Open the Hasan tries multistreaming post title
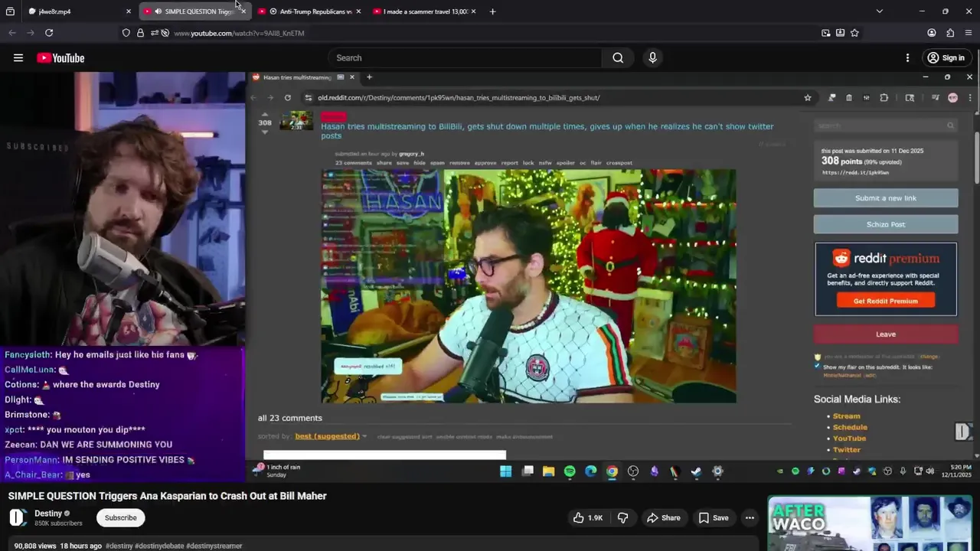Image resolution: width=980 pixels, height=551 pixels. 547,131
